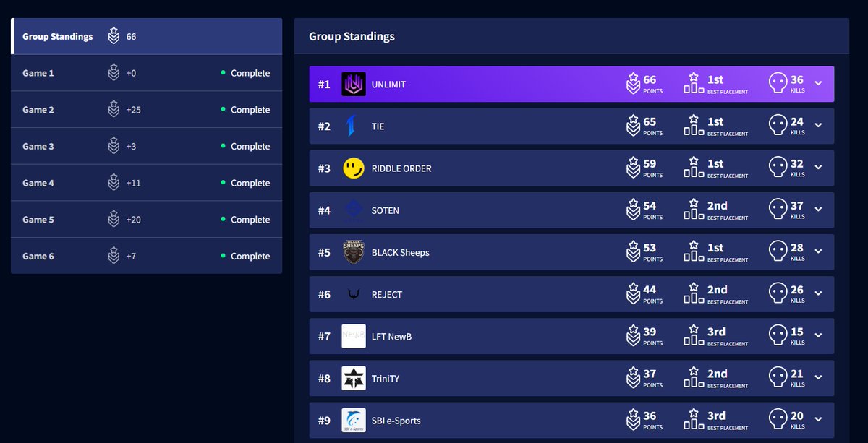Click the +25 score in Game 2 row
Image resolution: width=868 pixels, height=443 pixels.
[x=133, y=110]
